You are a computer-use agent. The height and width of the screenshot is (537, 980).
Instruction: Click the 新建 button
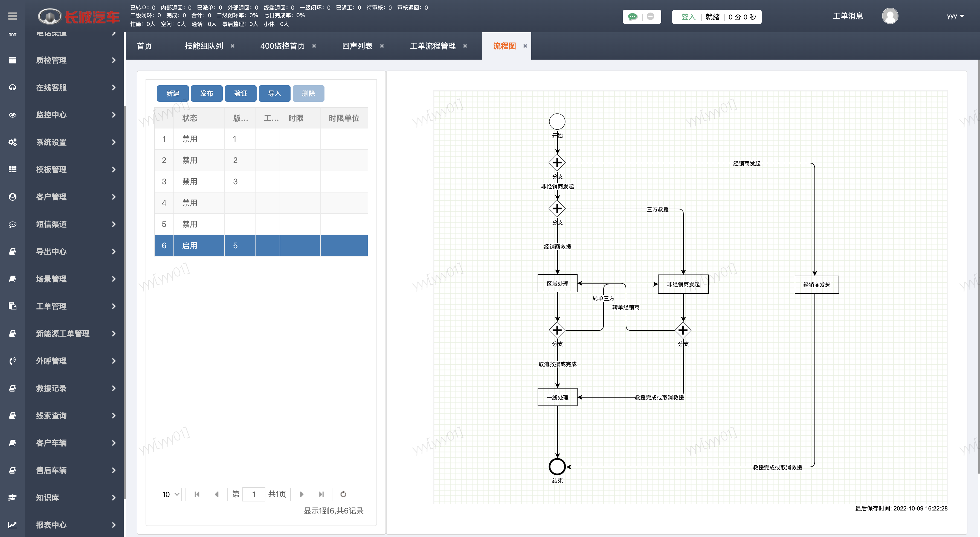point(173,94)
